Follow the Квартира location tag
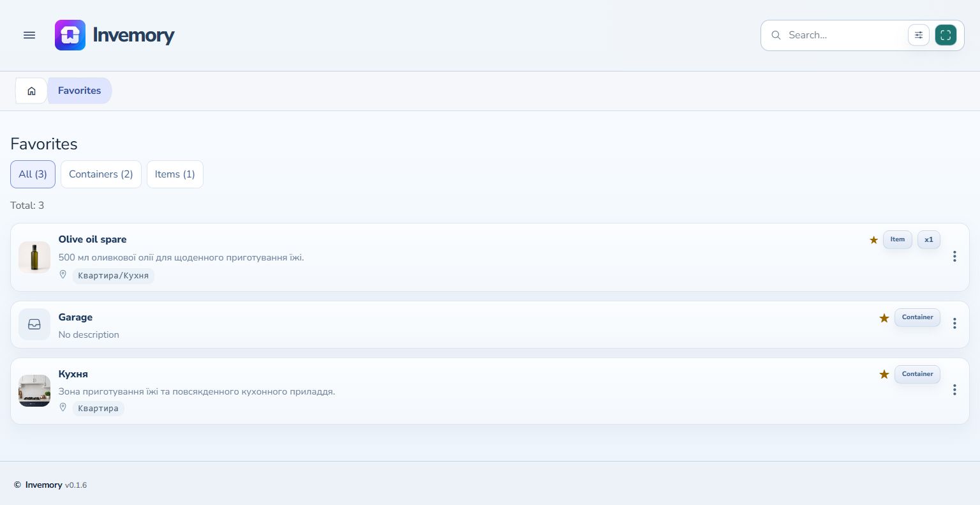The image size is (980, 505). pyautogui.click(x=98, y=409)
